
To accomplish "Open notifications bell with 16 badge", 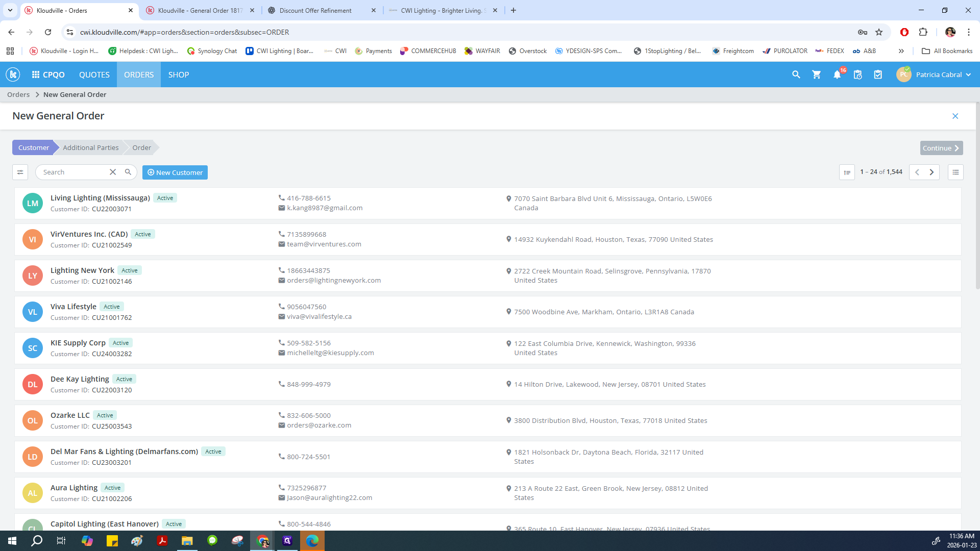I will tap(837, 74).
